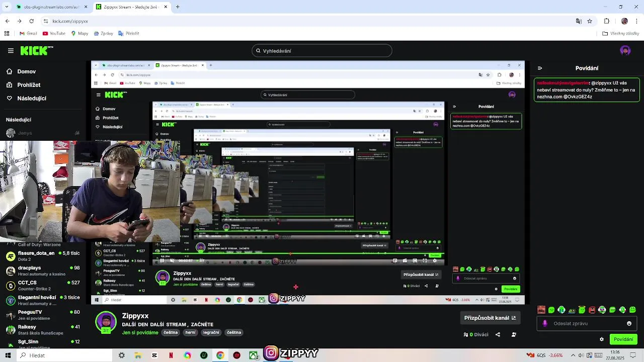Open the user profile avatar menu
Image resolution: width=644 pixels, height=362 pixels.
pos(625,50)
